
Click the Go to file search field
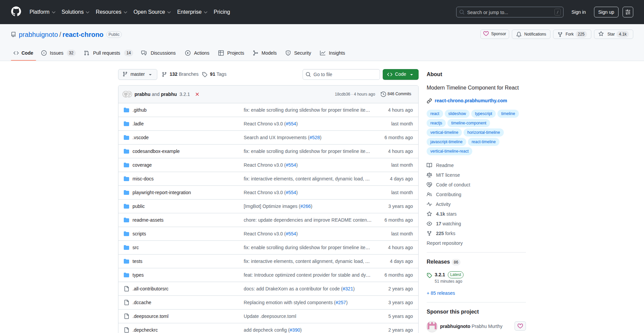341,74
